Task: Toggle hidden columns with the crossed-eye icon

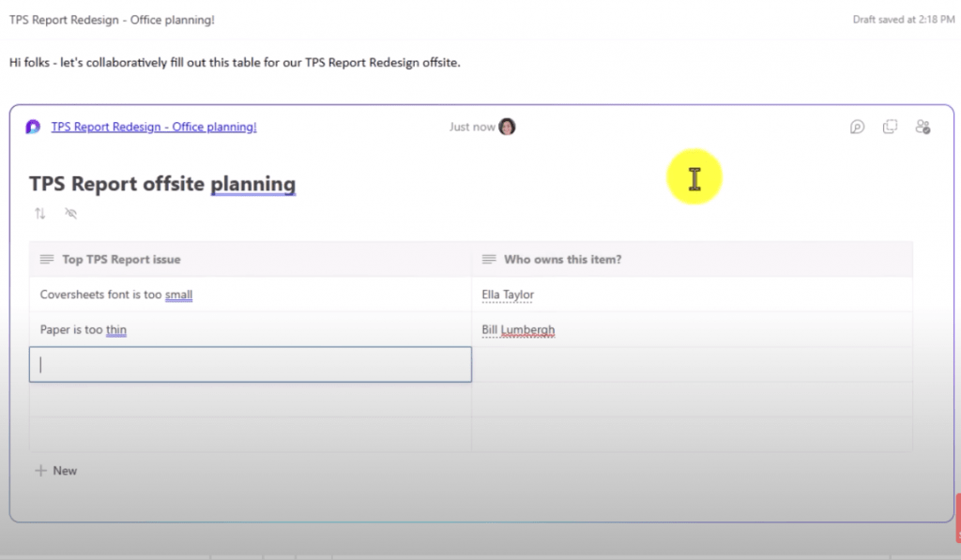Action: tap(71, 213)
